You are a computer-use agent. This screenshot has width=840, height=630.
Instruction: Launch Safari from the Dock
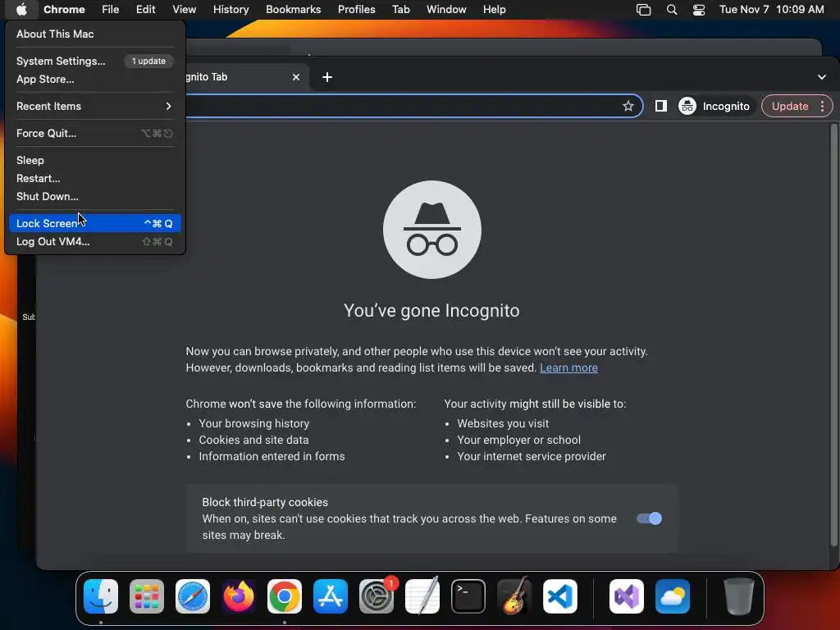pyautogui.click(x=192, y=596)
